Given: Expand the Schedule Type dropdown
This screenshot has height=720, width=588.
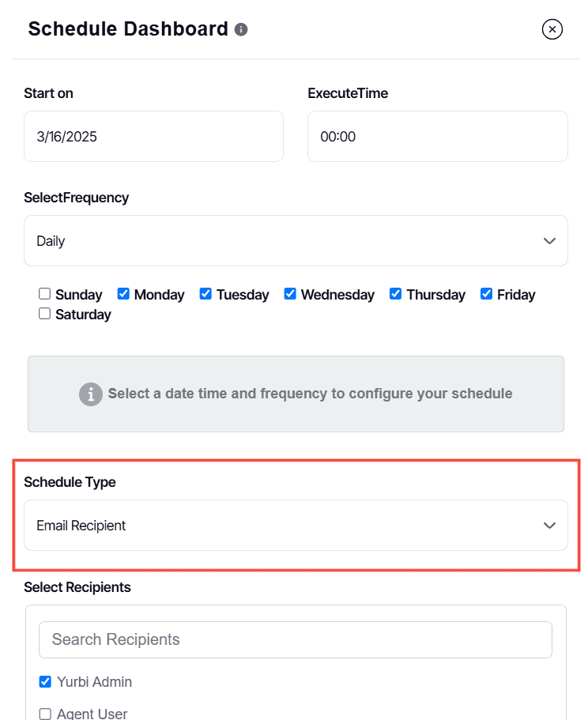Looking at the screenshot, I should 296,525.
